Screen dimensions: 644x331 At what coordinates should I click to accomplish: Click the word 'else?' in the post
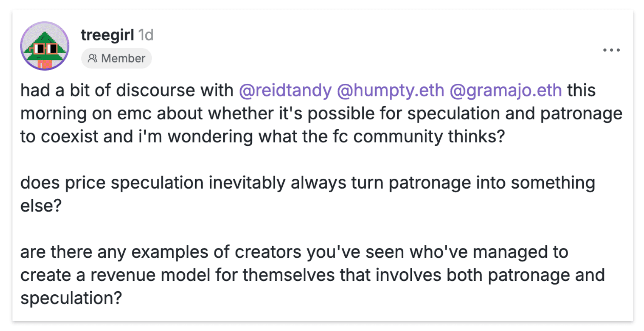point(41,206)
